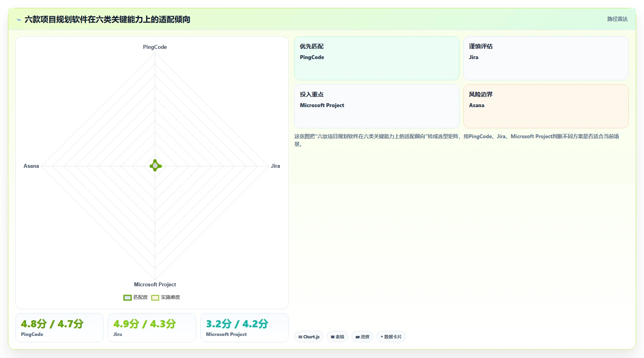Click the 4.9分 / 4.3分 Jira score card
The width and height of the screenshot is (644, 358).
click(152, 328)
